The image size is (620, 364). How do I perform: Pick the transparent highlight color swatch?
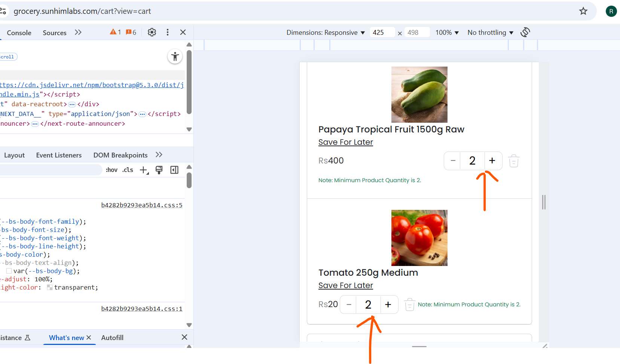49,287
